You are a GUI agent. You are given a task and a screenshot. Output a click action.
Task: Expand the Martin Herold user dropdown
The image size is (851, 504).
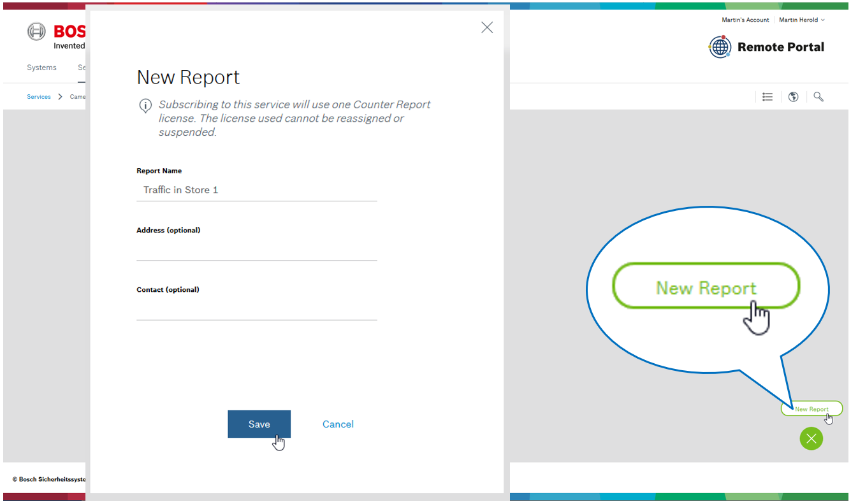click(x=801, y=20)
